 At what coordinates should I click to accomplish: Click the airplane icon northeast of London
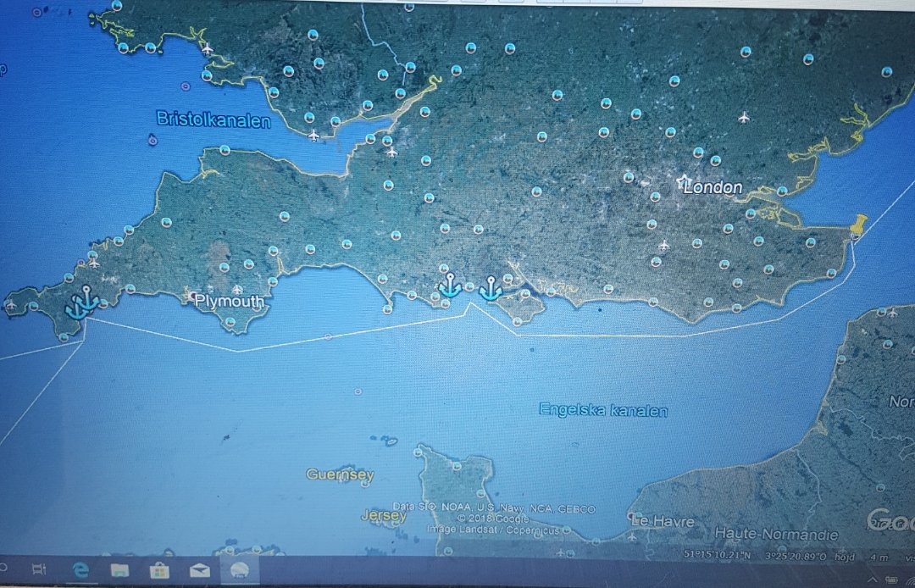(744, 116)
